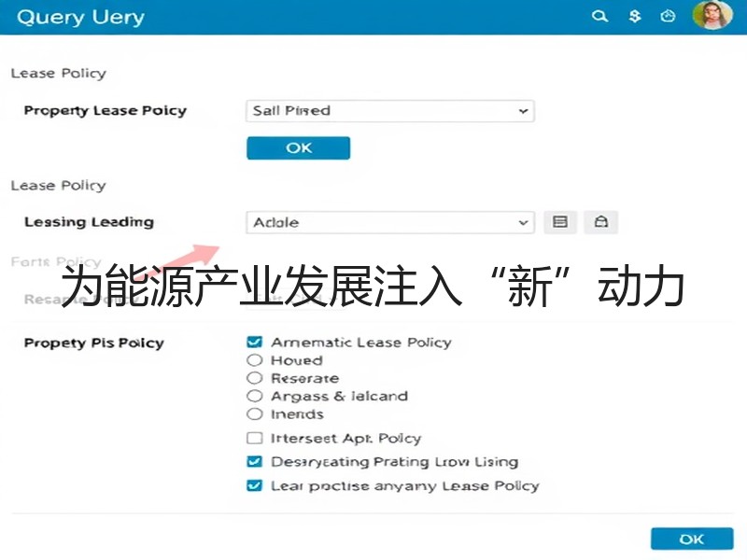This screenshot has width=747, height=560.
Task: Uncheck Lear poctise anyany Lease Policy
Action: (x=254, y=485)
